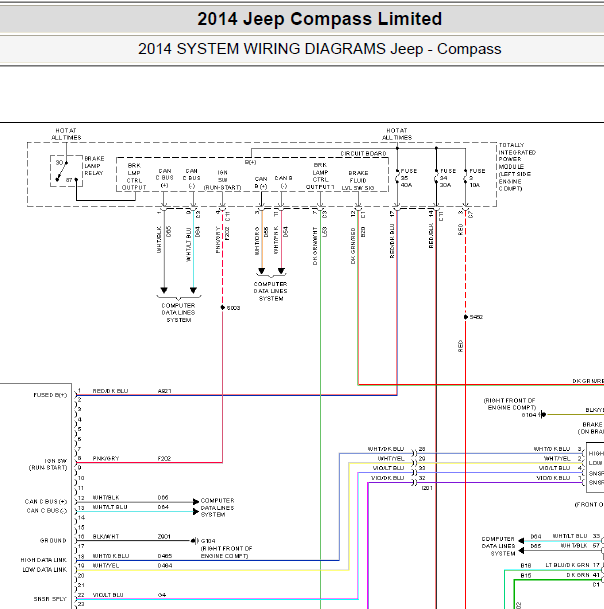Click the 'C201' connector label
Screen dimensions: 604x609
[426, 488]
